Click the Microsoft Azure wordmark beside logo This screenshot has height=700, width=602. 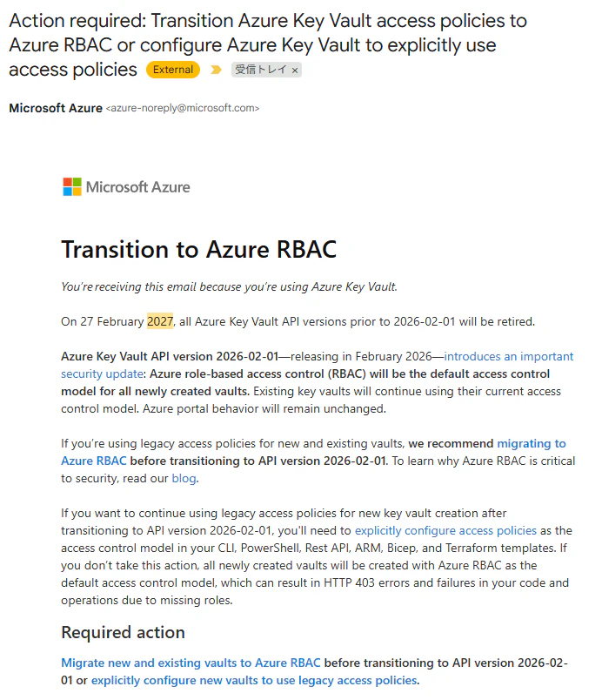[x=137, y=187]
